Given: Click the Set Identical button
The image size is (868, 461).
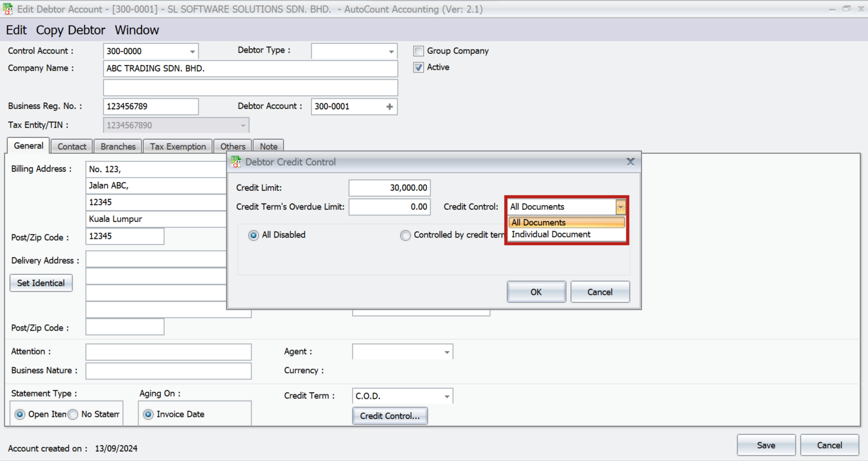Looking at the screenshot, I should tap(41, 283).
